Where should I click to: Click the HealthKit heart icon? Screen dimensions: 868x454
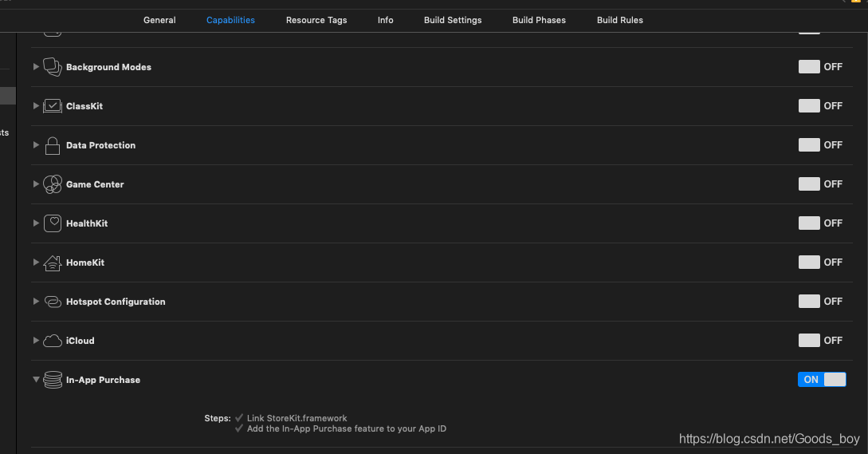[x=53, y=223]
